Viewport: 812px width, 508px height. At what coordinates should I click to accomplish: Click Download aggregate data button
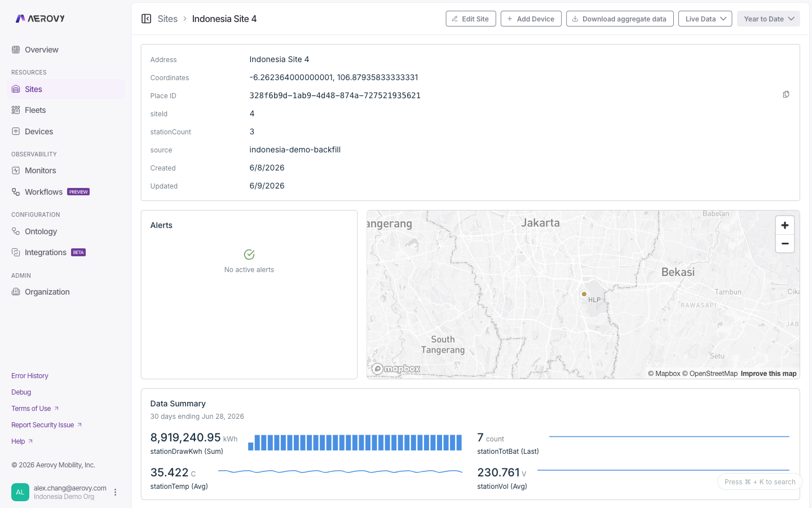tap(620, 19)
